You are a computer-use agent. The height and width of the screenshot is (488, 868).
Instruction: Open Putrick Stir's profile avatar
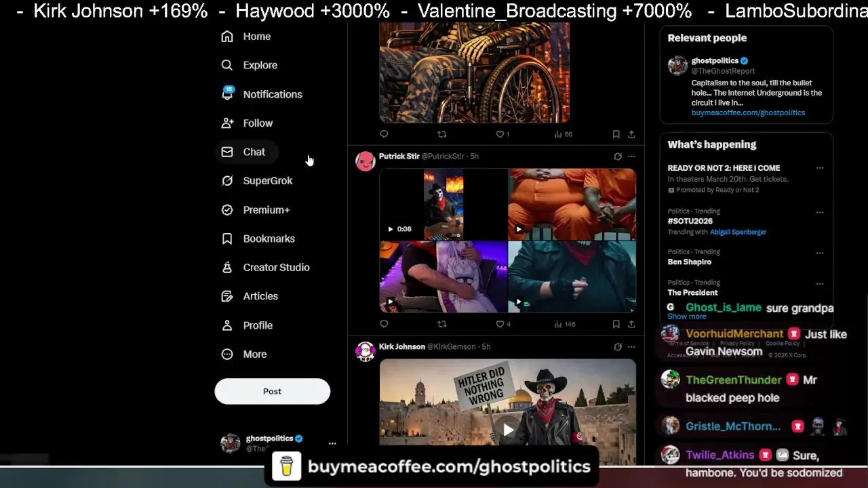pyautogui.click(x=366, y=161)
